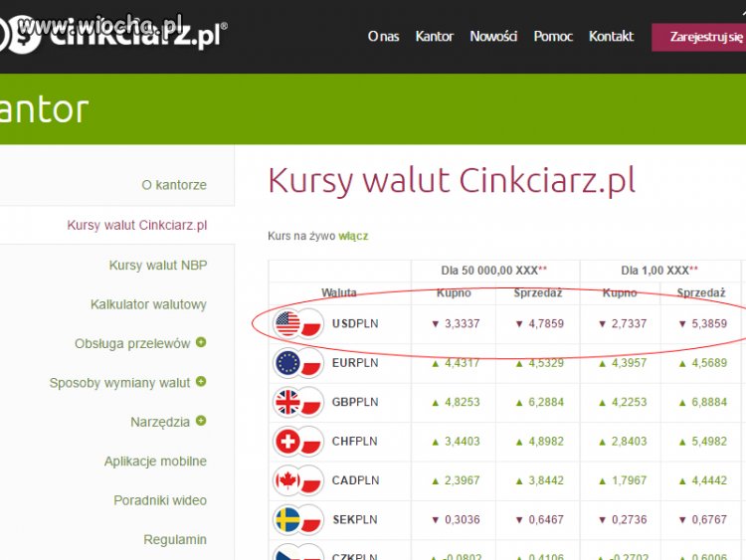This screenshot has width=746, height=560.
Task: Click GBPPLN rate value 6,2884
Action: click(546, 403)
